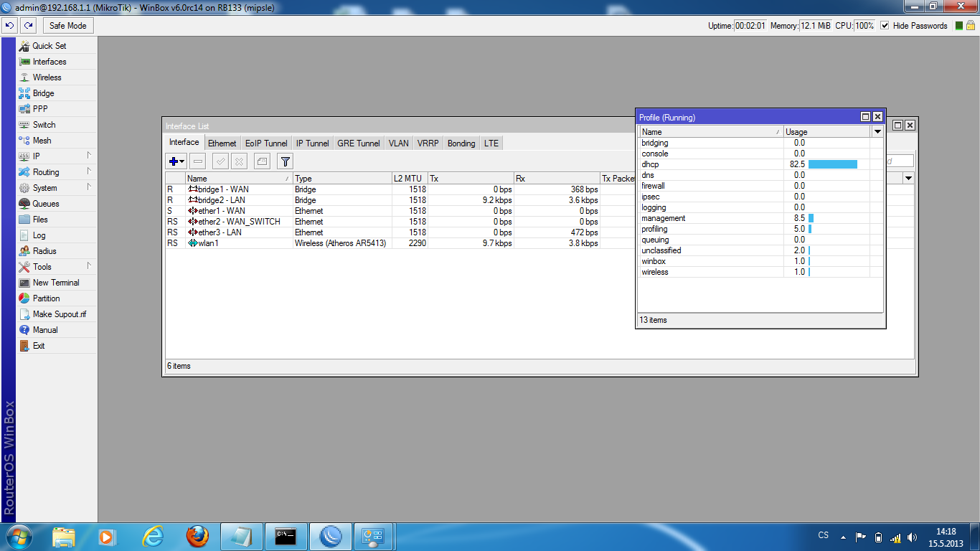Switch to the Bonding tab

[461, 143]
